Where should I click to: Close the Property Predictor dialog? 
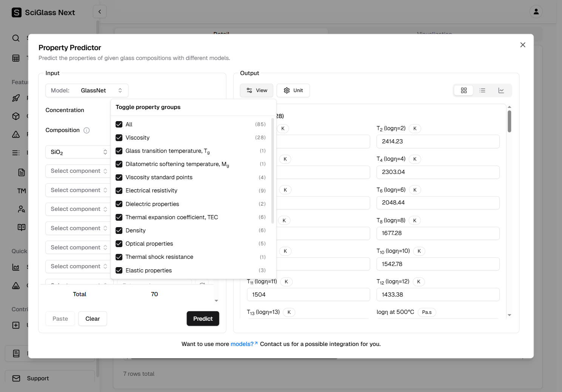523,45
